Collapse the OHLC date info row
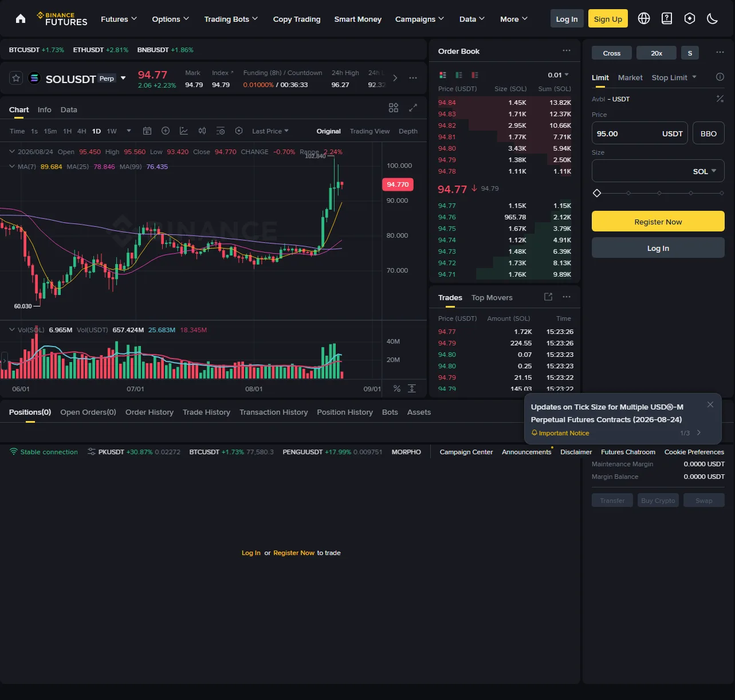This screenshot has height=700, width=735. pyautogui.click(x=12, y=152)
